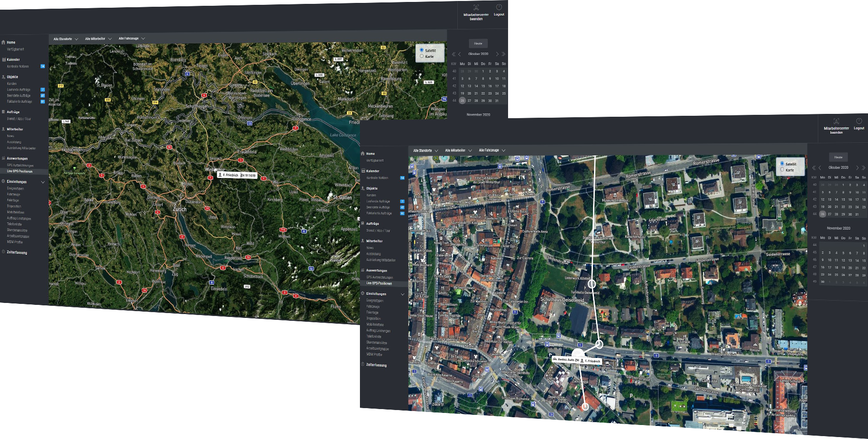Open Live GPS-Positionen in front window sidebar

[x=379, y=283]
